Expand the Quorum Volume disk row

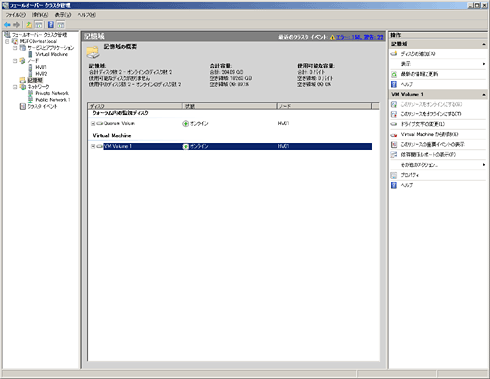pos(93,124)
